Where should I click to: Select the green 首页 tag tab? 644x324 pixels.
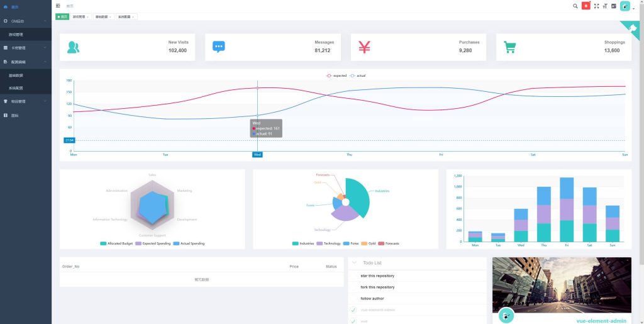point(63,16)
